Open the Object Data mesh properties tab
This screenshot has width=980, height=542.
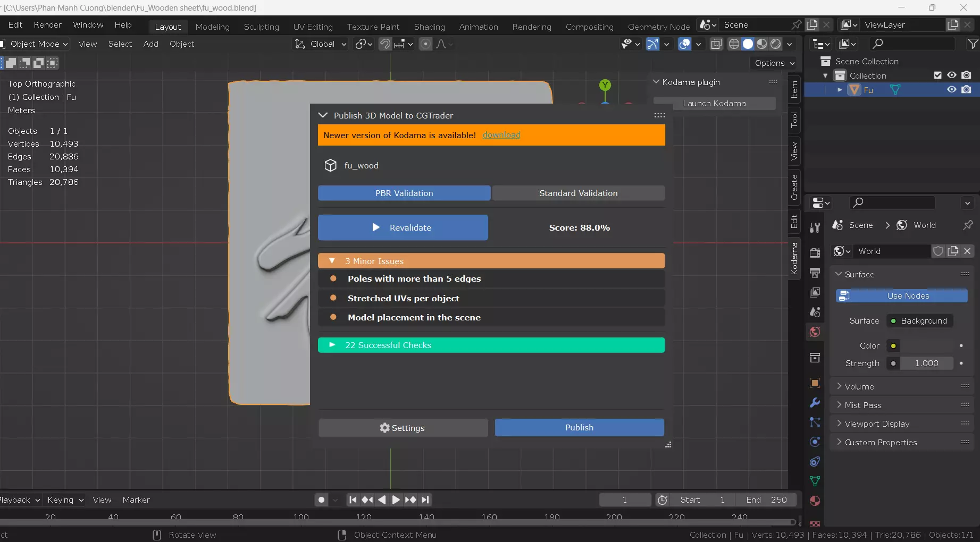pyautogui.click(x=815, y=481)
